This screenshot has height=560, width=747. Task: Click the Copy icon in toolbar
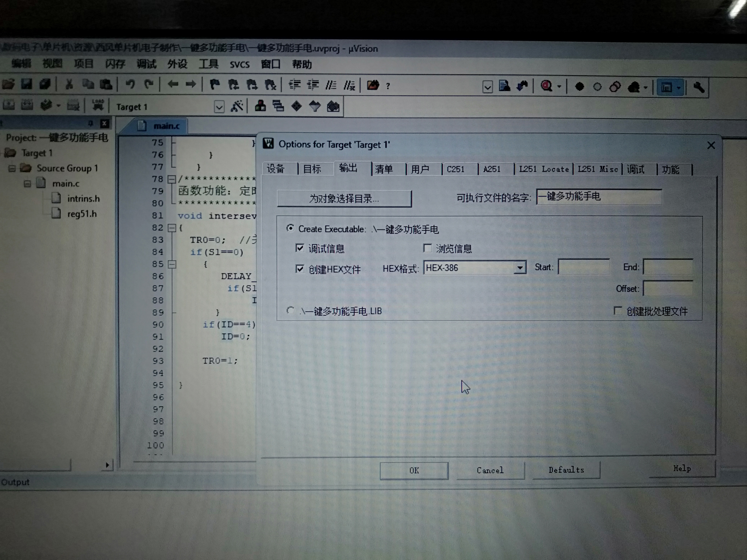[x=88, y=84]
